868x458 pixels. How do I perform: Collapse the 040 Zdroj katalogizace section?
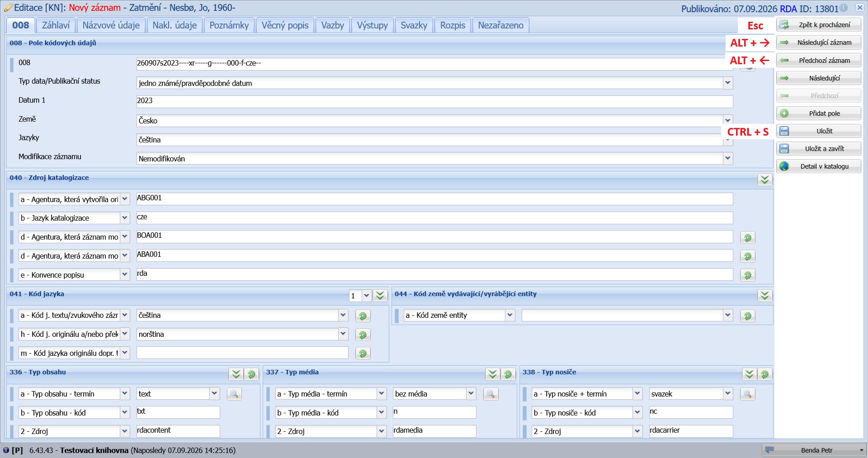tap(764, 179)
